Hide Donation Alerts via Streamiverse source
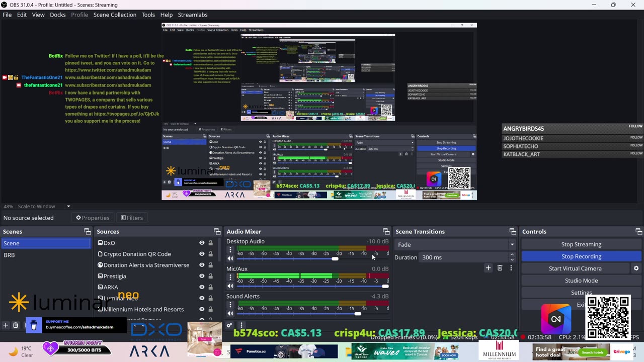Image resolution: width=644 pixels, height=362 pixels. (x=202, y=265)
